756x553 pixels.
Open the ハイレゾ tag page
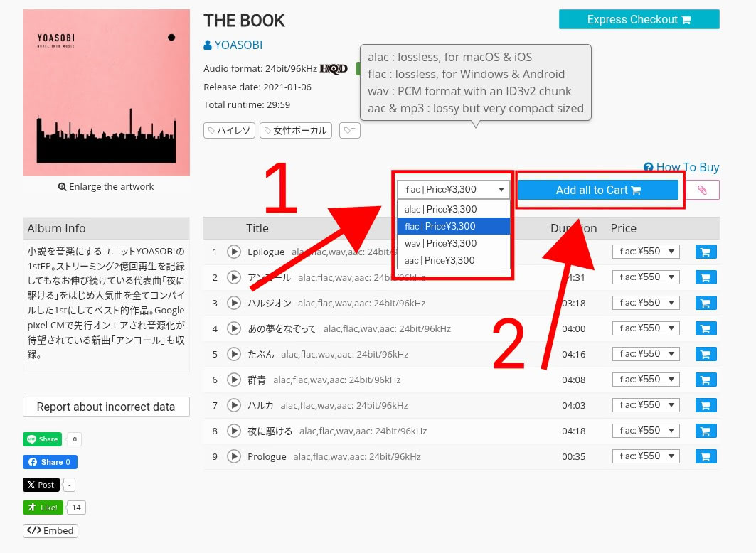point(229,130)
